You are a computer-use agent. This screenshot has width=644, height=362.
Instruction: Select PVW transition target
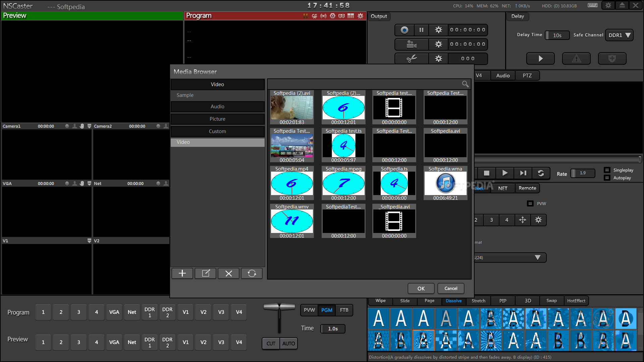pyautogui.click(x=309, y=310)
